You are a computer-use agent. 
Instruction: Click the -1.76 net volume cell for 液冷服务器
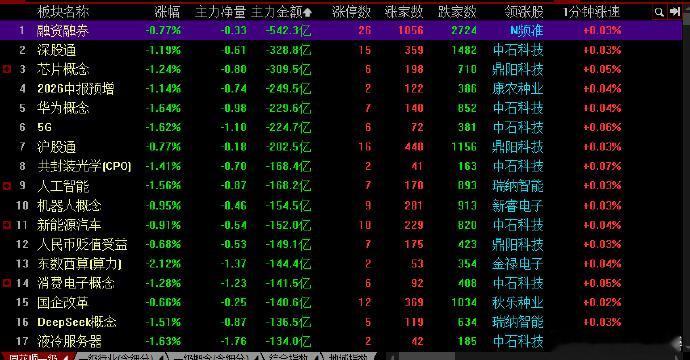233,341
